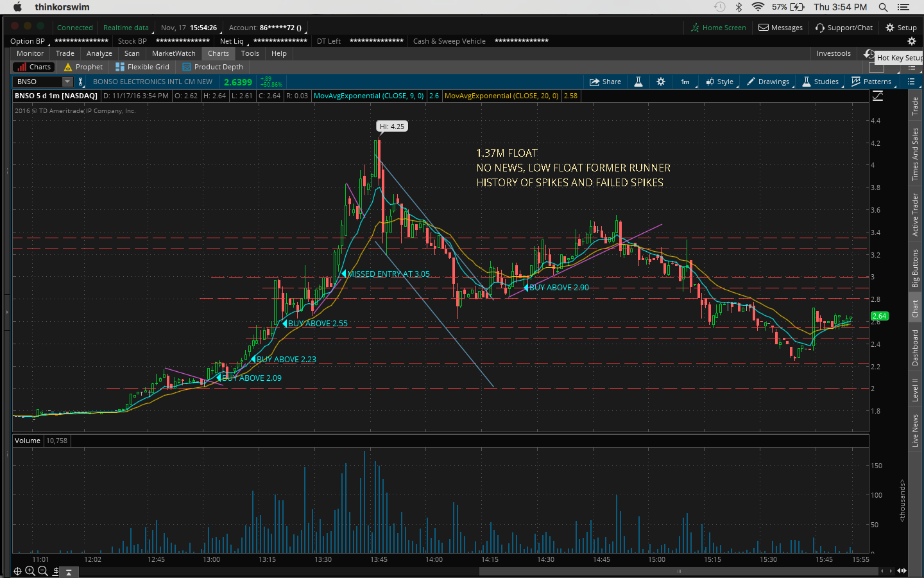Click the Hi: 4.25 price bubble
The image size is (924, 578).
392,127
